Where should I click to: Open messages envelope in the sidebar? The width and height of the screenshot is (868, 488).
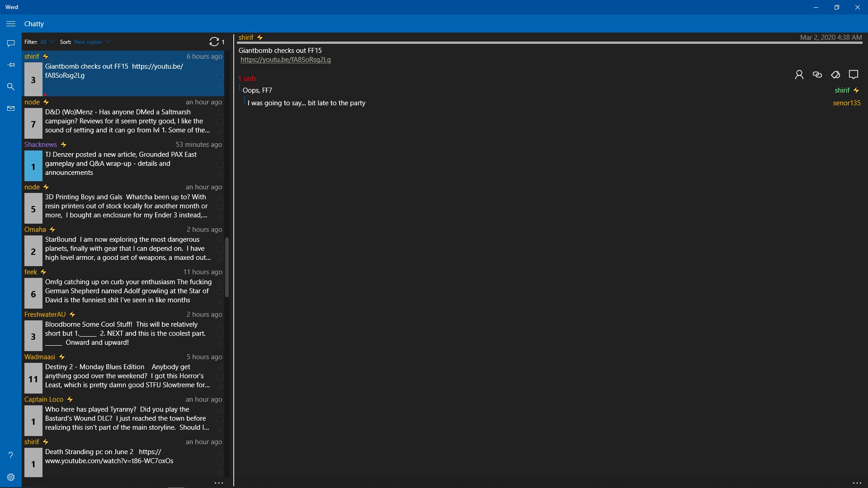(x=11, y=108)
